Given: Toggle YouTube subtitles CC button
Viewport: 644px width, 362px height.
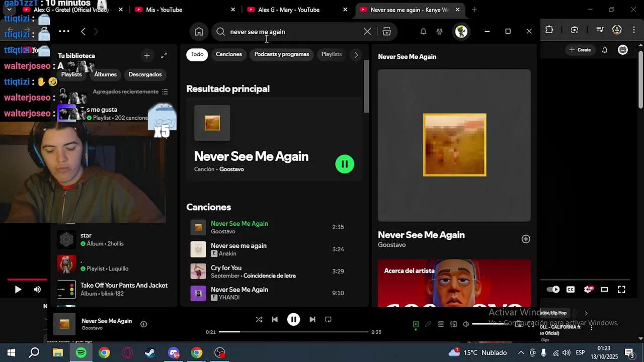Looking at the screenshot, I should (x=571, y=289).
